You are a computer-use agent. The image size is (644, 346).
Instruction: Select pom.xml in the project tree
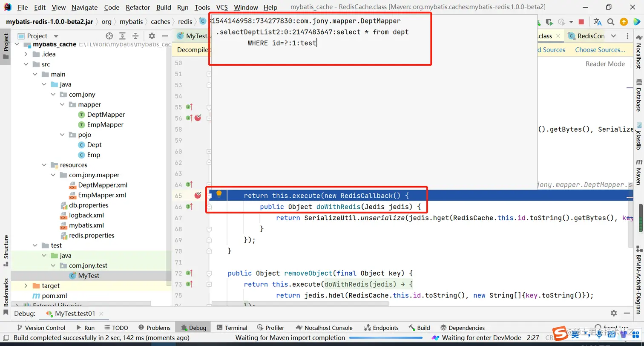pyautogui.click(x=54, y=296)
